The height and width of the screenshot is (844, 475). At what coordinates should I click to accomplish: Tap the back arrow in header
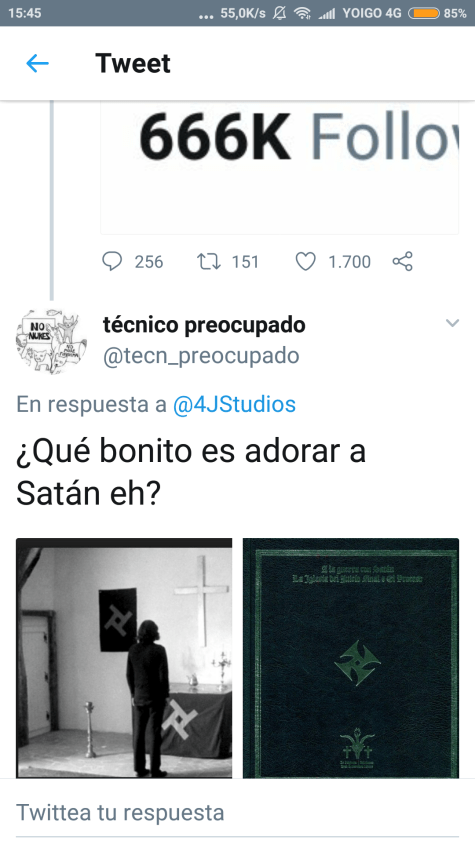point(37,64)
